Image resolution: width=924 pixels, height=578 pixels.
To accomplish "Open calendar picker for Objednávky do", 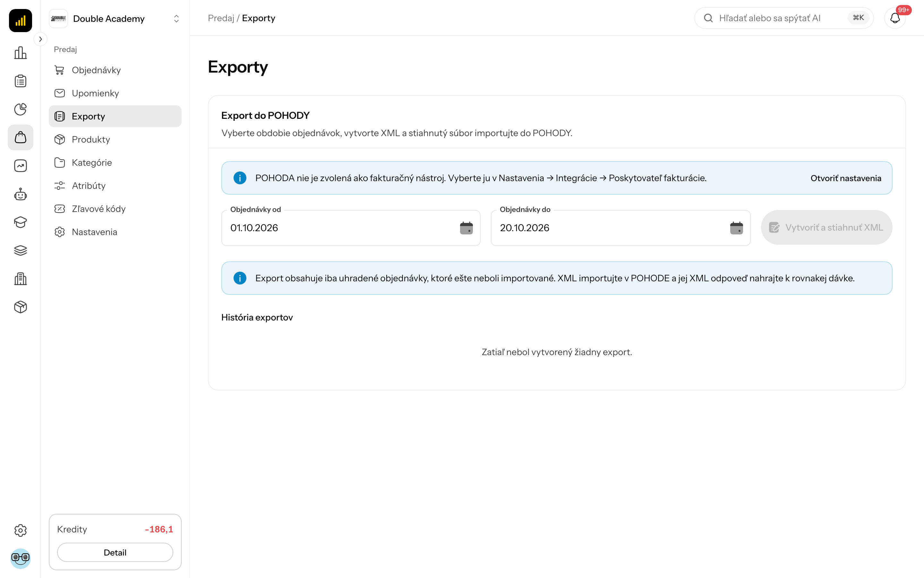I will [x=736, y=228].
